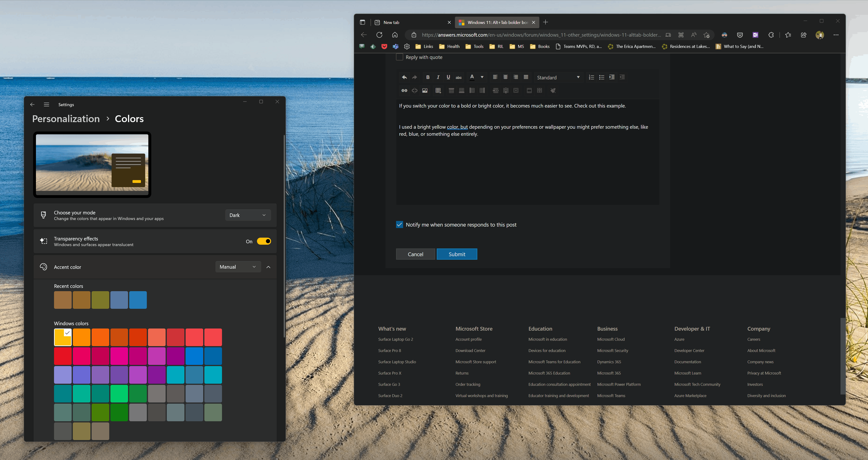This screenshot has width=868, height=460.
Task: Submit the reply post
Action: 457,254
